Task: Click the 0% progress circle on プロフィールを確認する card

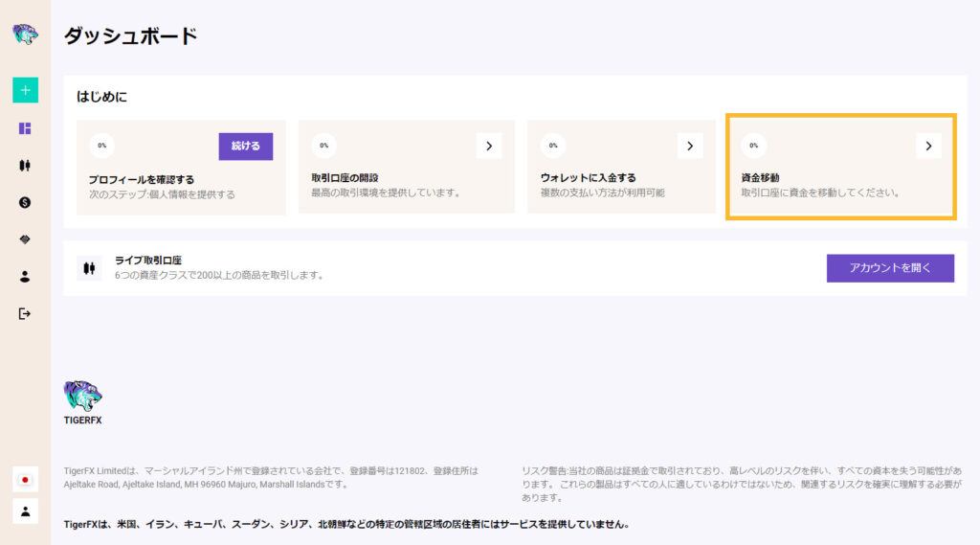Action: pos(101,146)
